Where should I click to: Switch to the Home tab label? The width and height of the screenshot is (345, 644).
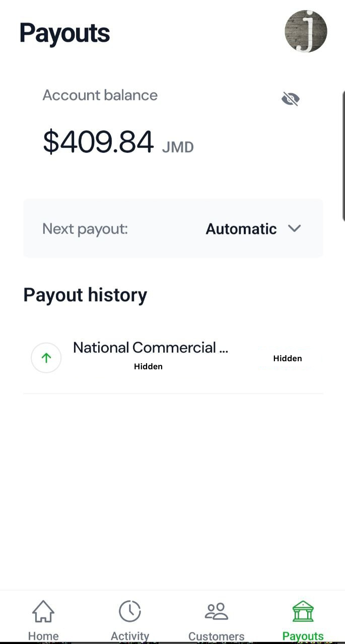click(43, 636)
